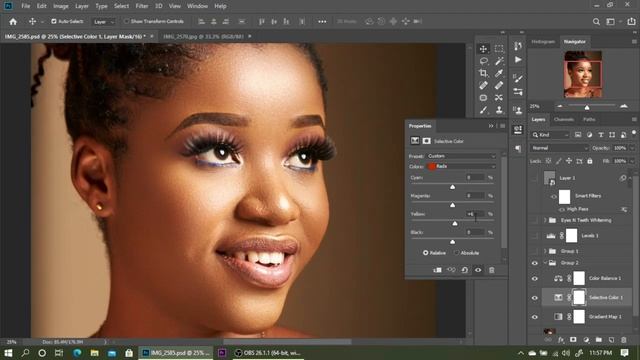The image size is (640, 360).
Task: Open the Colors dropdown showing Reds
Action: tap(461, 167)
